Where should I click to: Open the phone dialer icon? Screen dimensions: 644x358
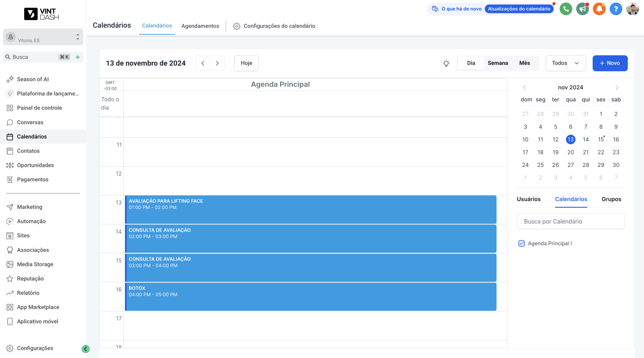coord(566,9)
